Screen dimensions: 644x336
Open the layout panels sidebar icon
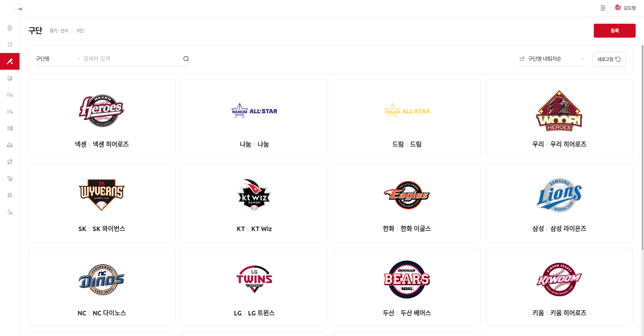pyautogui.click(x=10, y=162)
